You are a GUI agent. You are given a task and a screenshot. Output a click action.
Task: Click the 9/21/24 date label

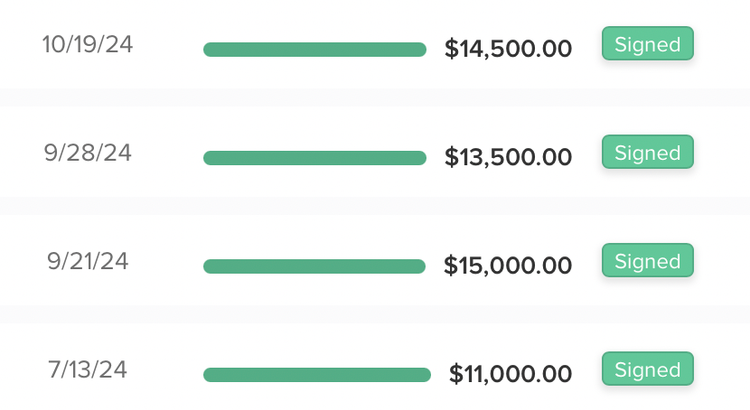coord(88,261)
